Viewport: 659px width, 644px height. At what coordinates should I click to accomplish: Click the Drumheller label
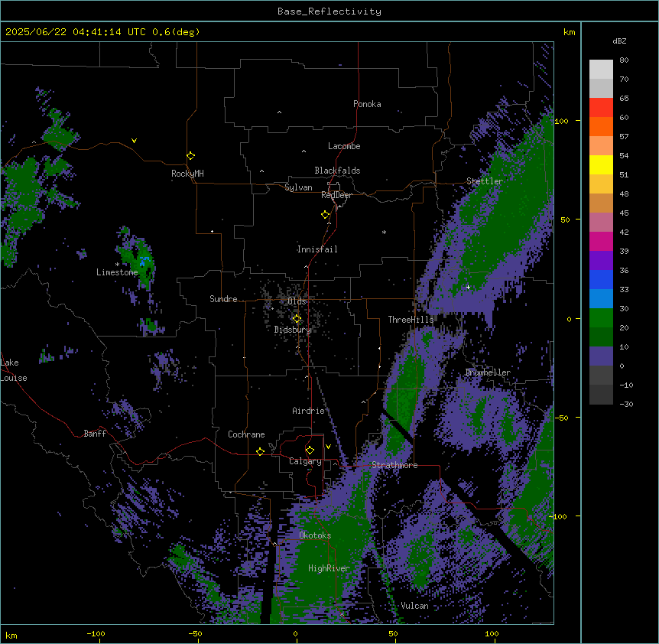pos(488,372)
